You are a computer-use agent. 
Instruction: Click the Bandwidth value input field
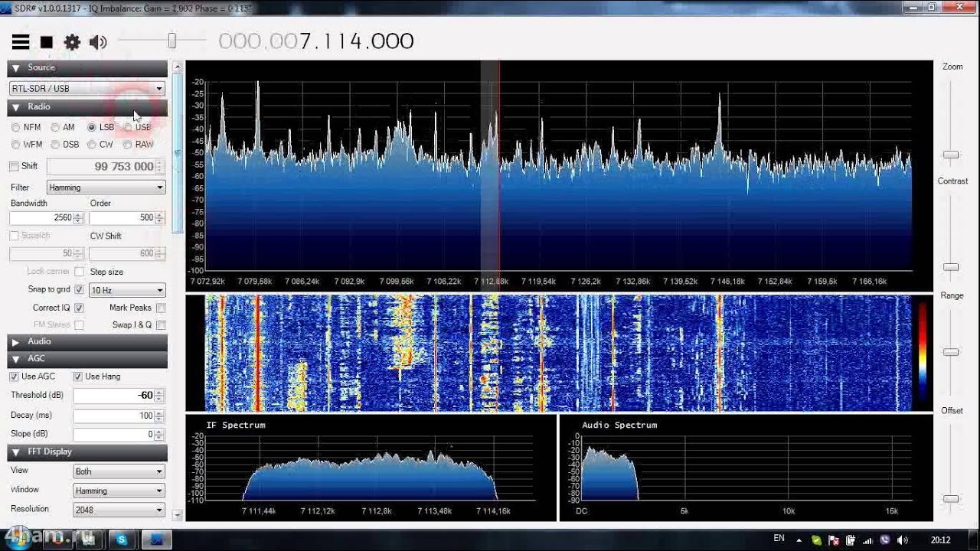41,218
